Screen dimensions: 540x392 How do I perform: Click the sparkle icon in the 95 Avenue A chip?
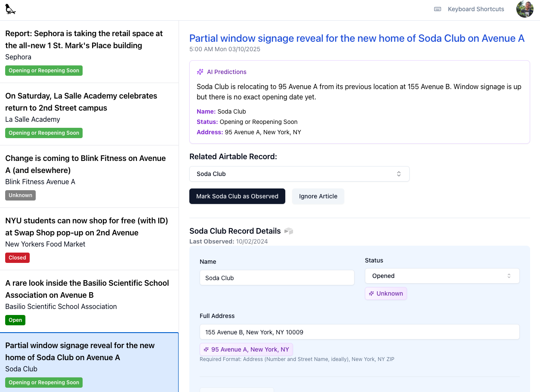click(206, 349)
